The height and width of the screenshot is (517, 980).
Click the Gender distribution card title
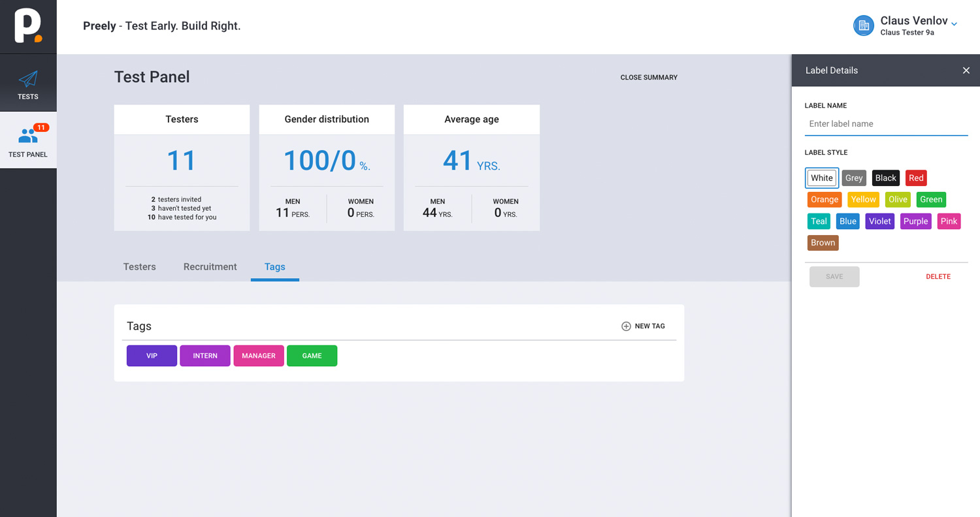coord(327,119)
